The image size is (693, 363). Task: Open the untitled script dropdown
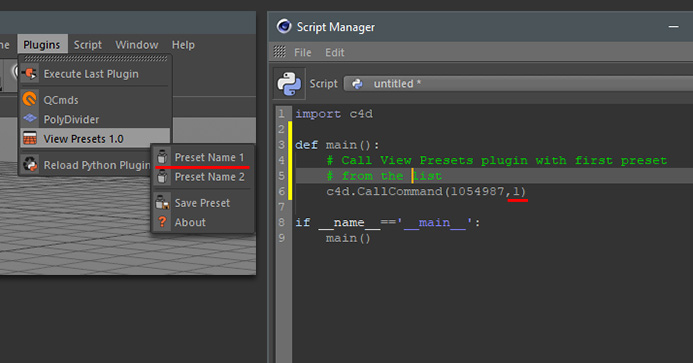pyautogui.click(x=518, y=84)
